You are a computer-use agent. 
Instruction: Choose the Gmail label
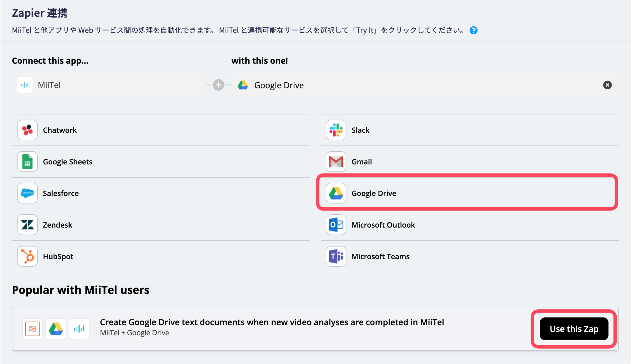point(362,162)
